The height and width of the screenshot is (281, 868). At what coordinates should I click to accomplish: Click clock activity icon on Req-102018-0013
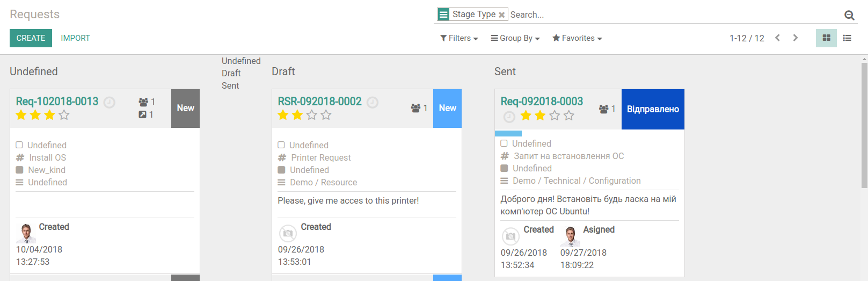coord(110,102)
